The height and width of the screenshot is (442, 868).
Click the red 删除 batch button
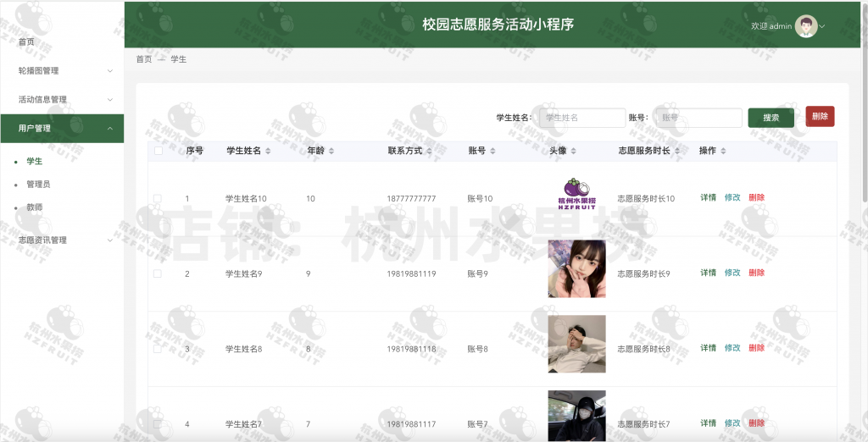point(820,116)
